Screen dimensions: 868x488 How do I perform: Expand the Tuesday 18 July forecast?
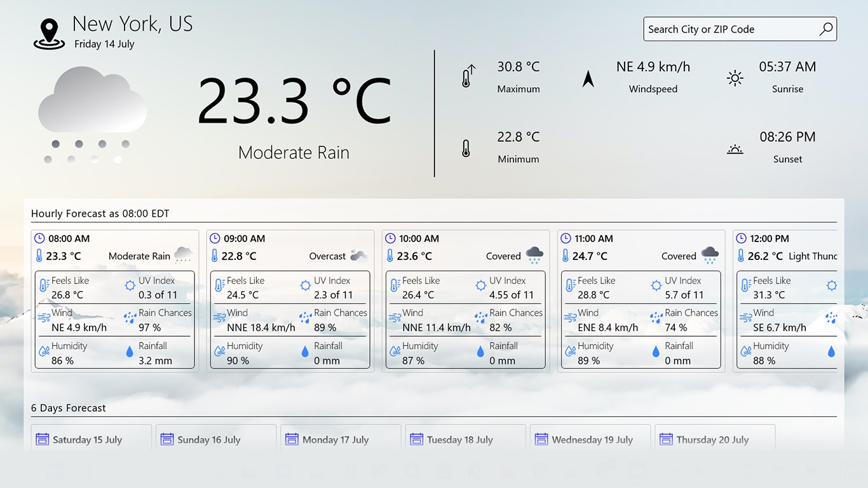tap(465, 439)
